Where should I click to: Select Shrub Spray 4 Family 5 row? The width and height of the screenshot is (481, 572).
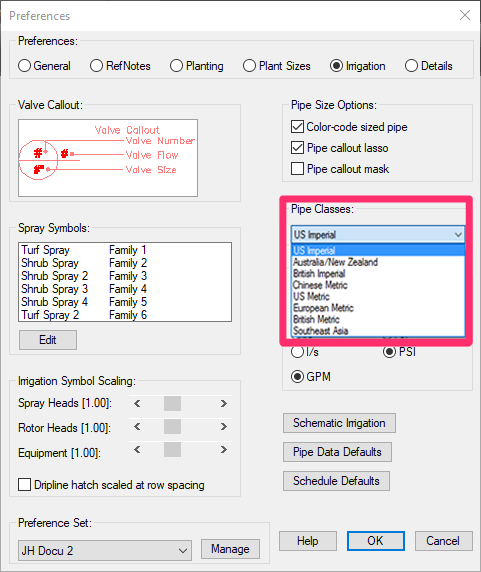tap(125, 302)
